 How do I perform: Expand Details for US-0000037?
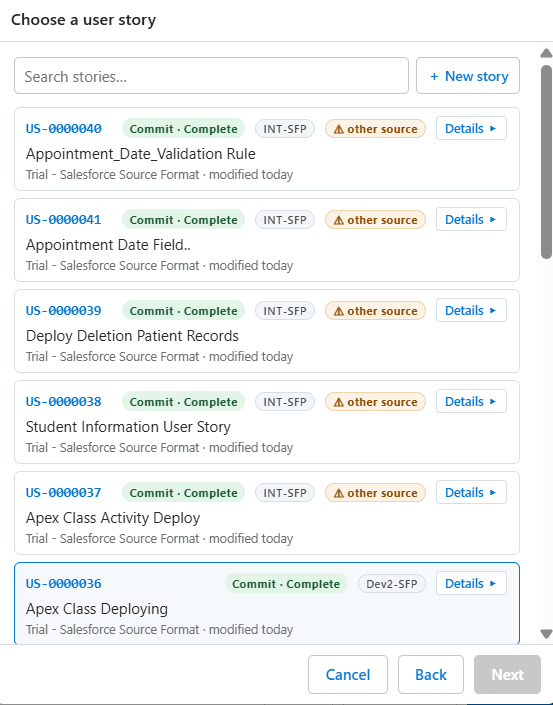[x=471, y=492]
